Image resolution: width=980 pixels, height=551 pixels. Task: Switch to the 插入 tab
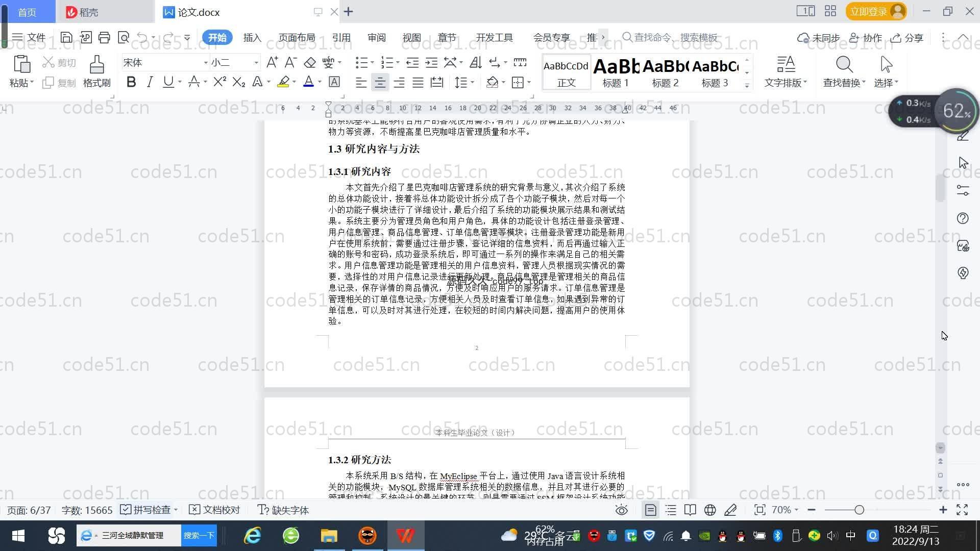[x=252, y=37]
